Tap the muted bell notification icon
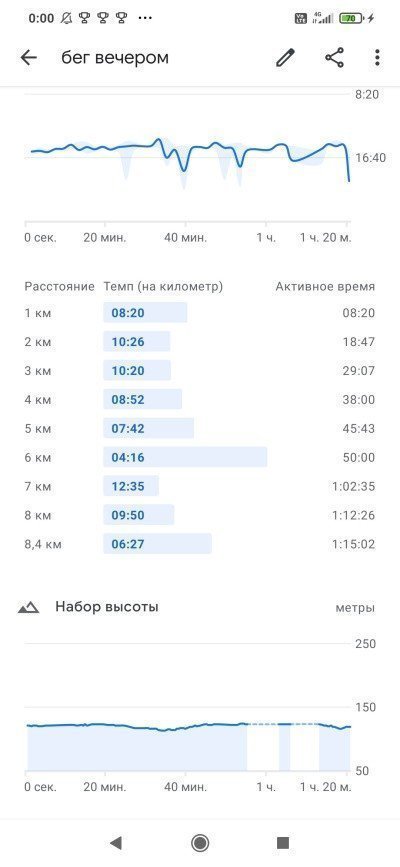Image resolution: width=400 pixels, height=867 pixels. [x=66, y=18]
